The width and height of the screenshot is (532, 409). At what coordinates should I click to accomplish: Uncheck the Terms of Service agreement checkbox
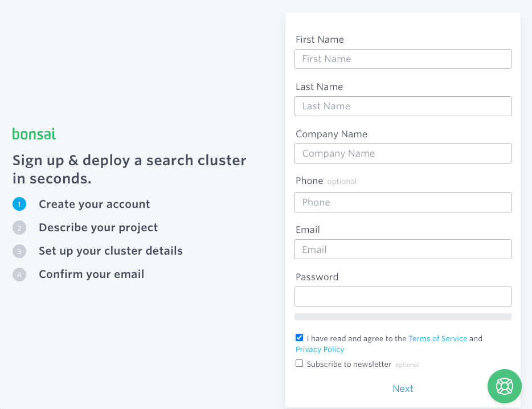[x=299, y=338]
